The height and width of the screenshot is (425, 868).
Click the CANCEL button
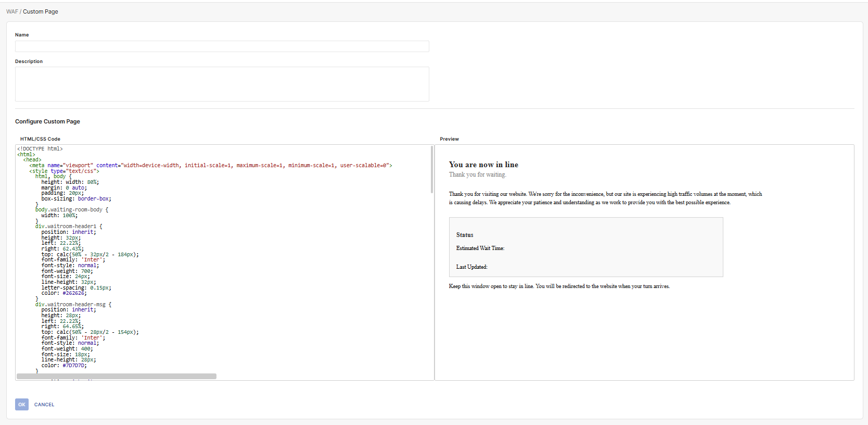(x=44, y=405)
